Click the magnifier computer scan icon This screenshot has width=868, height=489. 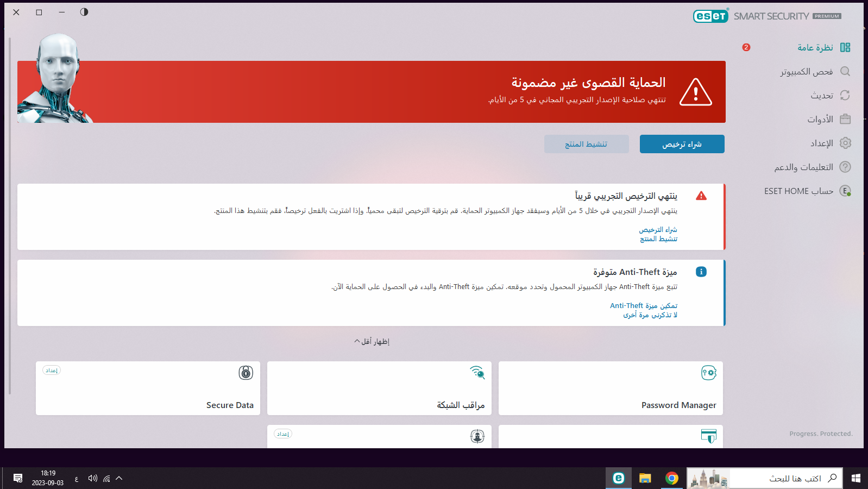click(x=845, y=71)
